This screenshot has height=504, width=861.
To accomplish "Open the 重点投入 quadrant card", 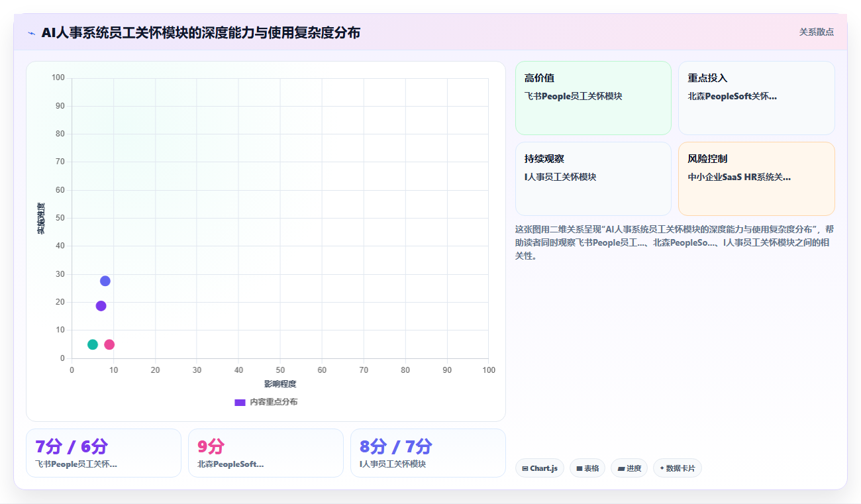I will 756,98.
